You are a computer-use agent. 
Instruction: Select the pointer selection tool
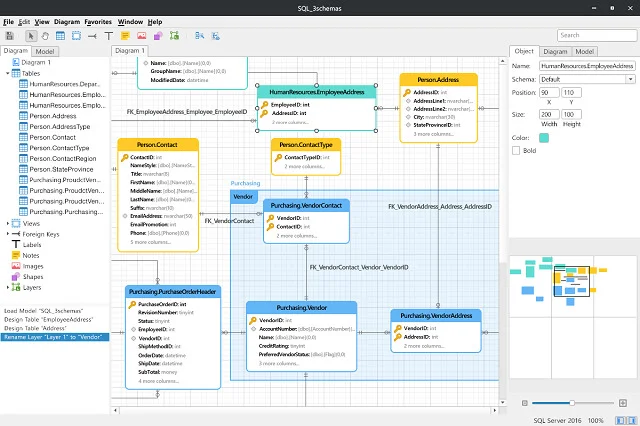pyautogui.click(x=31, y=36)
